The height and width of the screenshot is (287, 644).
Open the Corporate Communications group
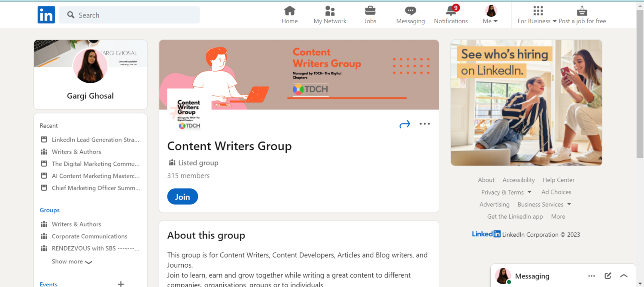(x=89, y=236)
